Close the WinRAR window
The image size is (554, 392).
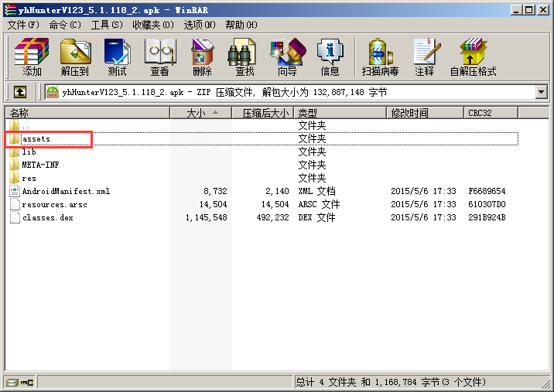(x=543, y=10)
